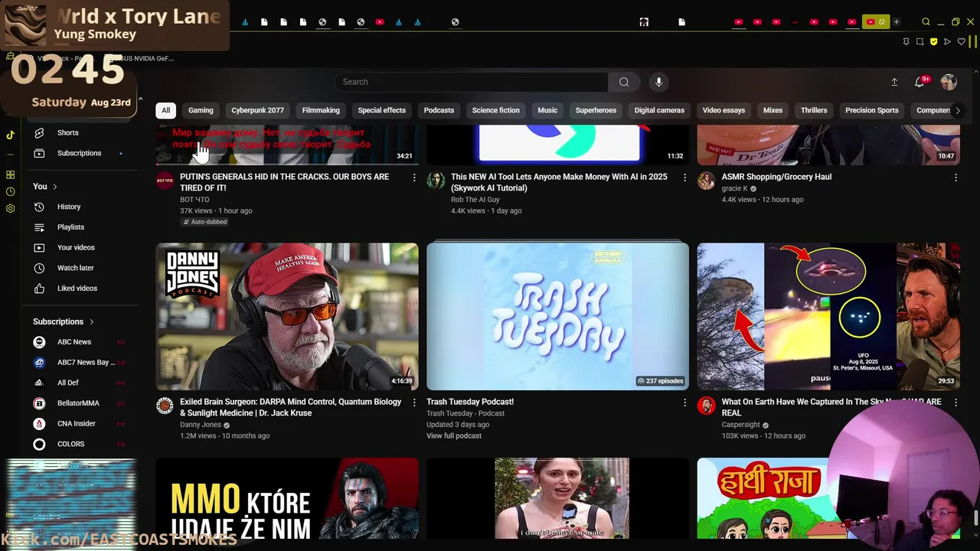Screen dimensions: 980x551
Task: Expand the You section chevron
Action: [x=55, y=187]
